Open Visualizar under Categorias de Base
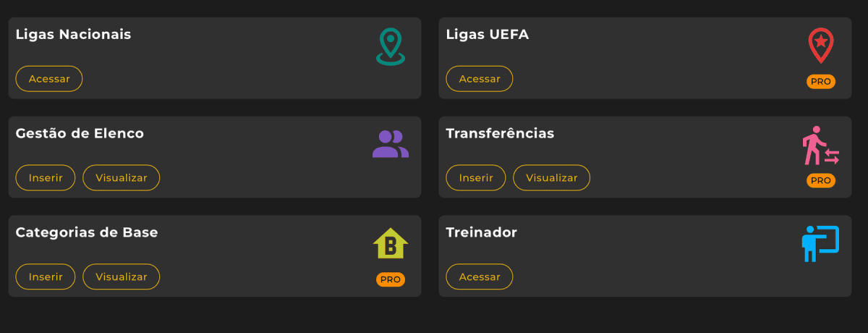This screenshot has height=333, width=868. click(122, 277)
